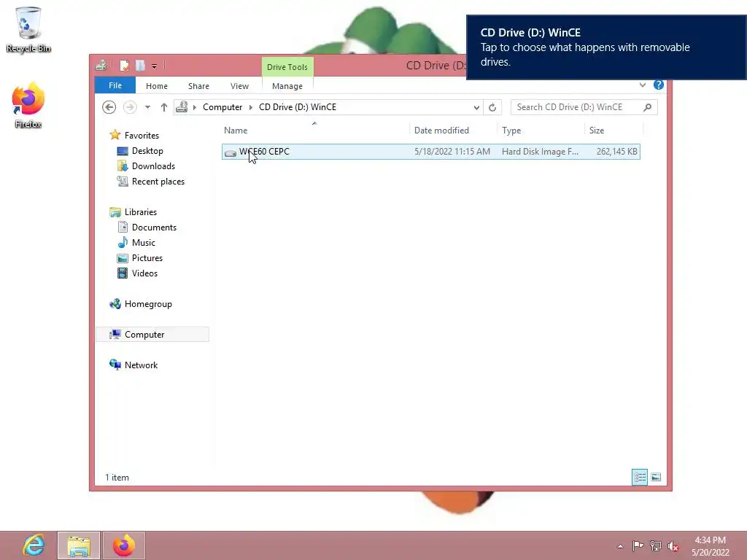The height and width of the screenshot is (560, 747).
Task: Click the Forward navigation arrow
Action: click(130, 107)
